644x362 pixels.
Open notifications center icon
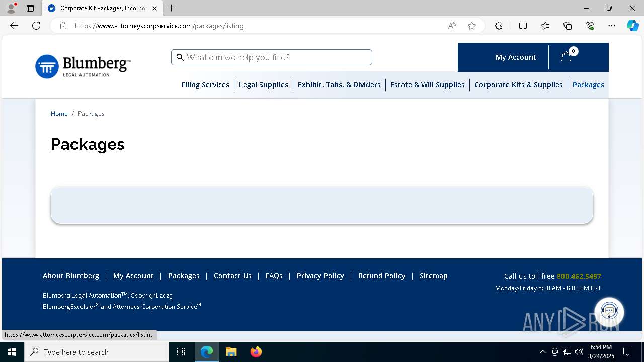627,352
